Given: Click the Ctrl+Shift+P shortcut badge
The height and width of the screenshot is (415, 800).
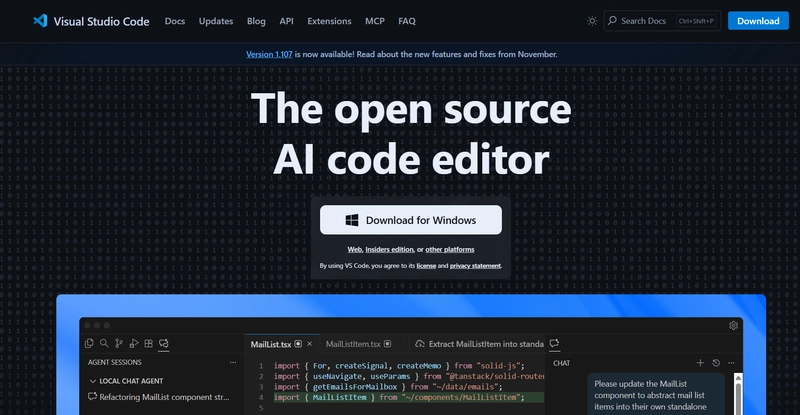Looking at the screenshot, I should 696,21.
